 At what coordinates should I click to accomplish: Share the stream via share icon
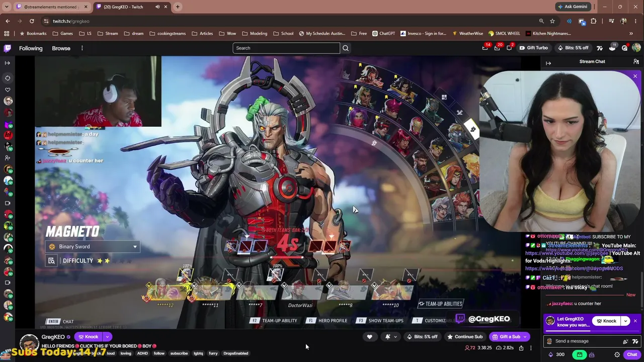point(521,348)
